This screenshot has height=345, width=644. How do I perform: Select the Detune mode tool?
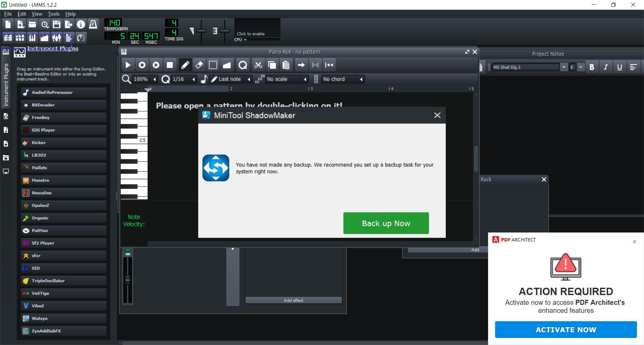[227, 65]
